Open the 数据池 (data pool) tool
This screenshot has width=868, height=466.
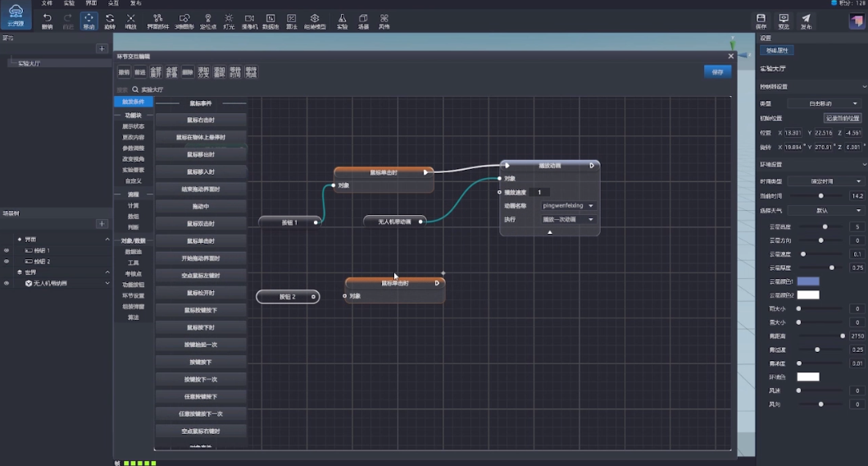(x=270, y=21)
